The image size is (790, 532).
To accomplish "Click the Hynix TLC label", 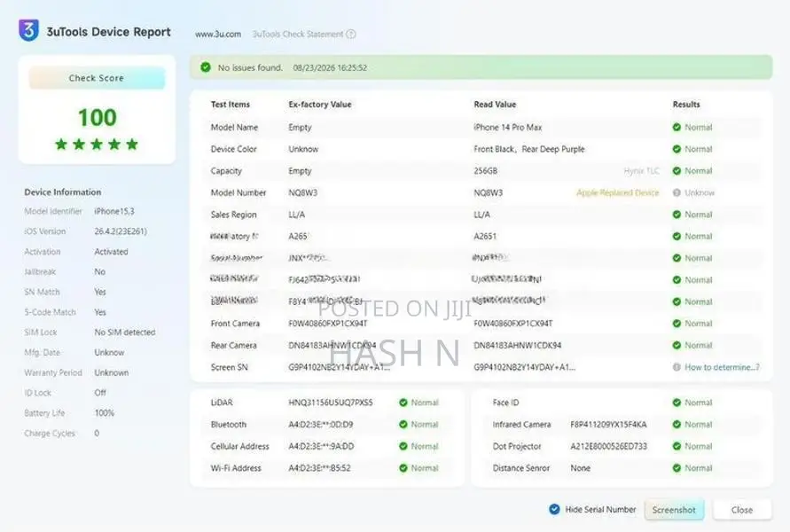I will [641, 171].
